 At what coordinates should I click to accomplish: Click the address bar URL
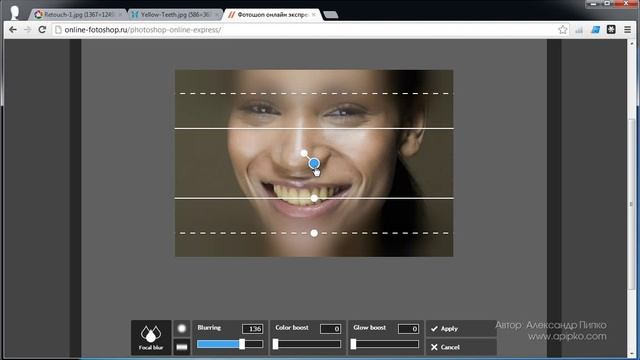(143, 30)
